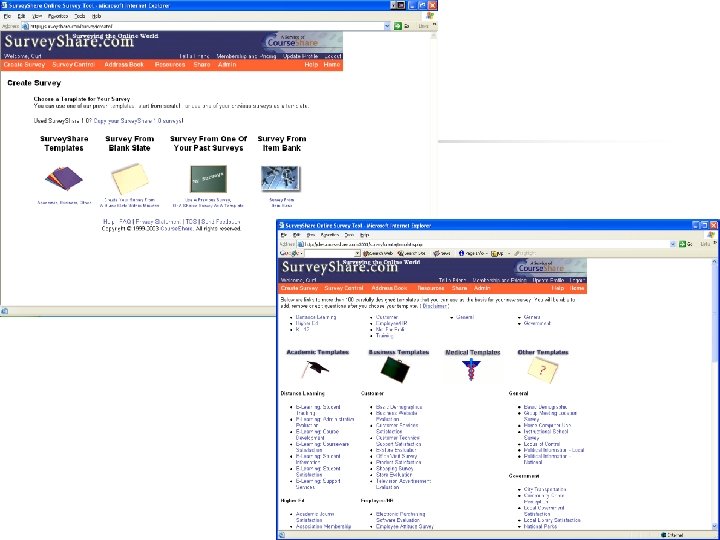Click the FAQ footer link
This screenshot has height=540, width=720.
125,222
